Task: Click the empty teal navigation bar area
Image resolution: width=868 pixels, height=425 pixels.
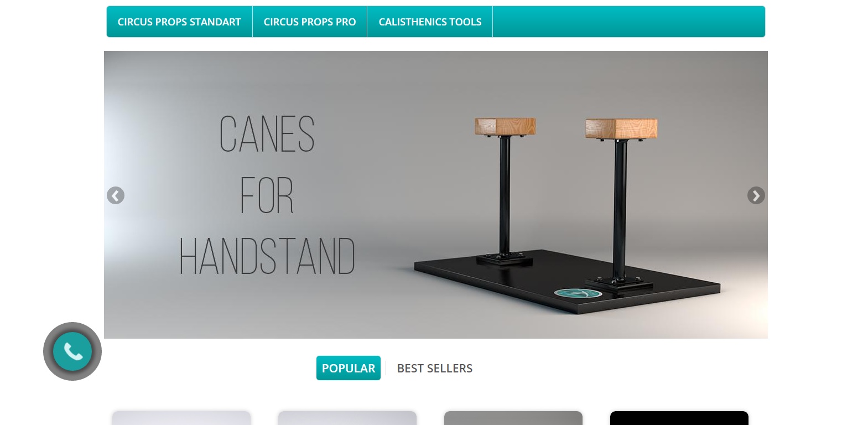Action: point(628,22)
